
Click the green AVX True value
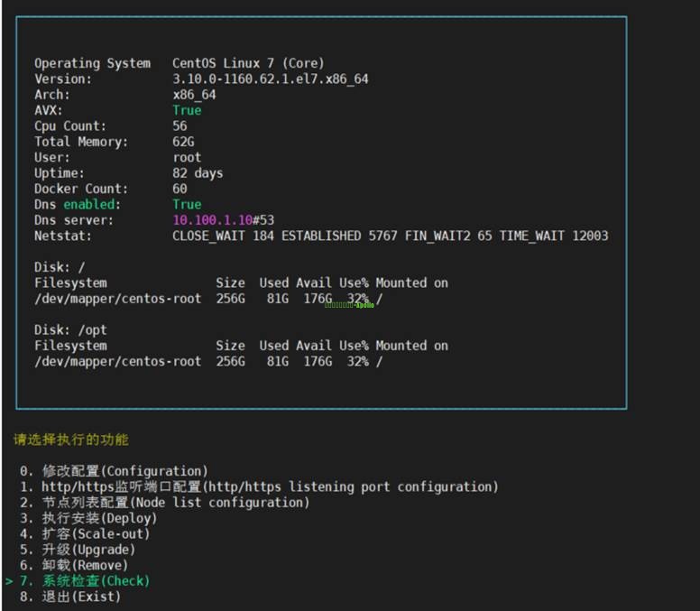[187, 110]
